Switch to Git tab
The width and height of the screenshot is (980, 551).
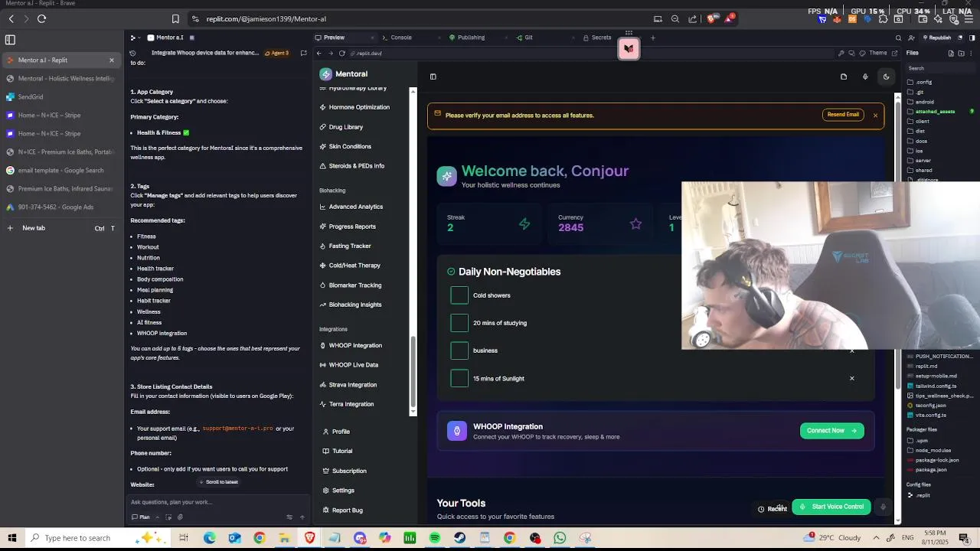click(524, 37)
